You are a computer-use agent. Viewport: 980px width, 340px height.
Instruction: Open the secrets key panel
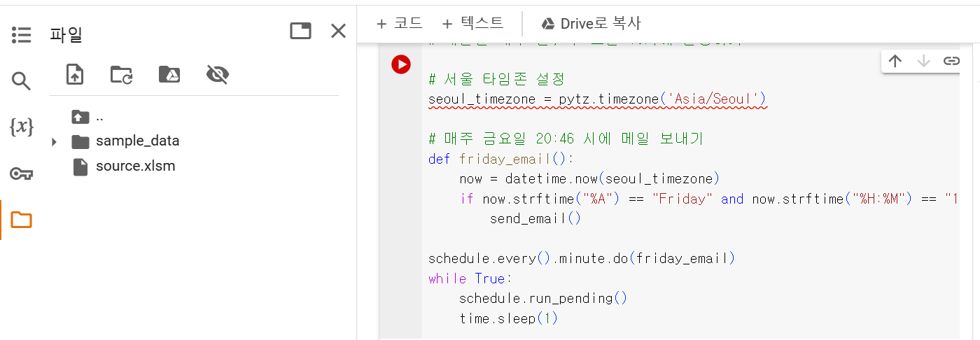click(x=22, y=173)
